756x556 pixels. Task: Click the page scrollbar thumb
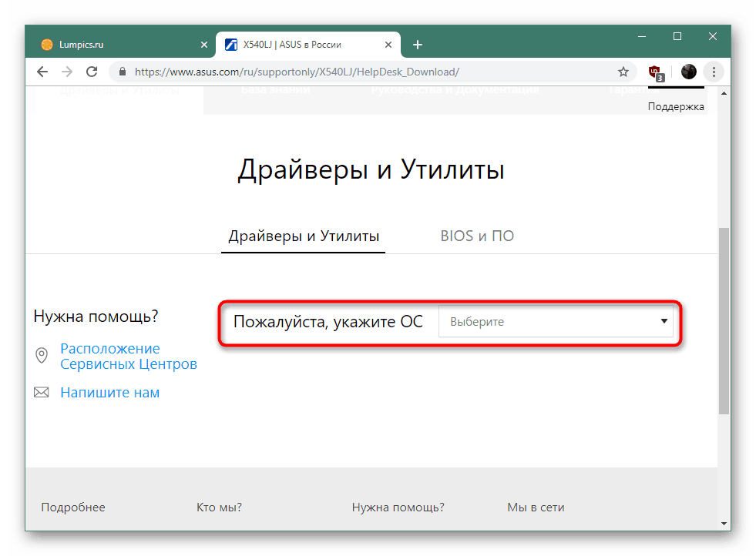point(724,321)
